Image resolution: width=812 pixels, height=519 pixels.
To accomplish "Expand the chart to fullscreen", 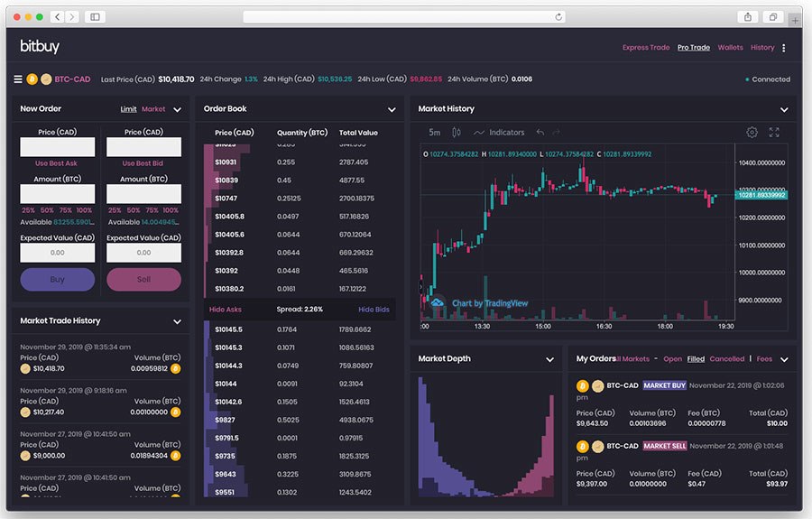I will point(774,133).
